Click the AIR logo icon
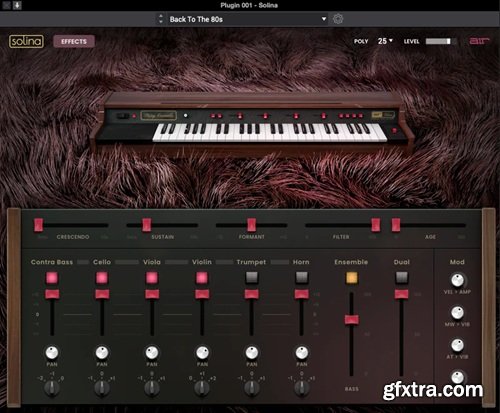Image resolution: width=500 pixels, height=413 pixels. click(x=479, y=41)
